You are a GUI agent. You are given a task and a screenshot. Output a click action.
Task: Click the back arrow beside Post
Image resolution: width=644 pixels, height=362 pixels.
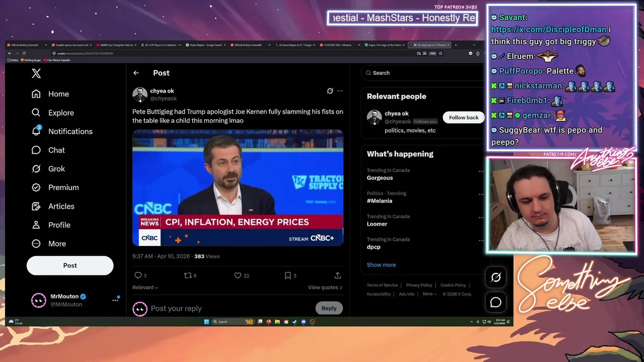tap(136, 73)
